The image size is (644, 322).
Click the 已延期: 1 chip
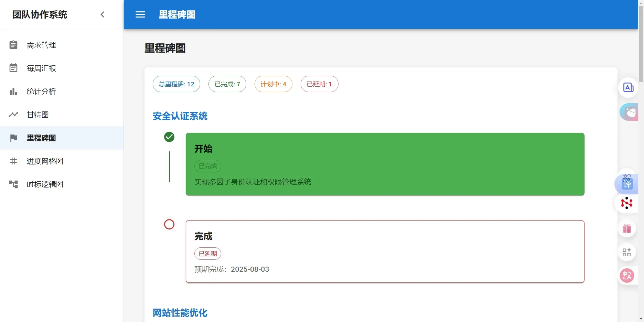[x=319, y=84]
